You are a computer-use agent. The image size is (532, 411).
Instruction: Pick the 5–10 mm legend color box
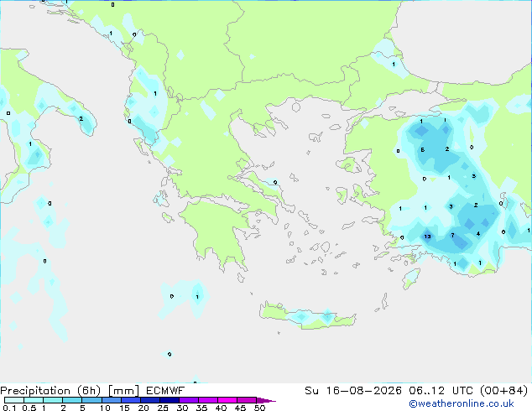[92, 400]
